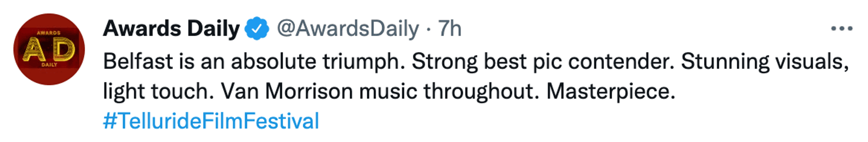868x142 pixels.
Task: Click the Awards Daily profile avatar
Action: pyautogui.click(x=49, y=49)
